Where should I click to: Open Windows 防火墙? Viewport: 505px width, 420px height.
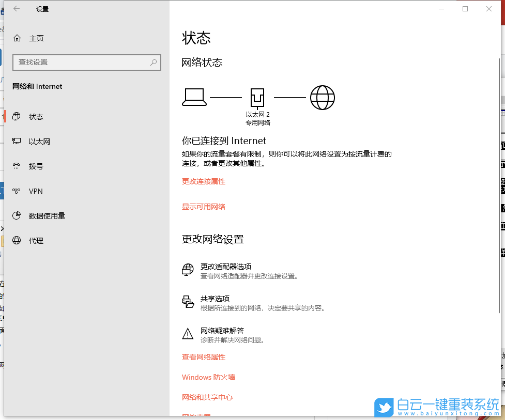208,377
